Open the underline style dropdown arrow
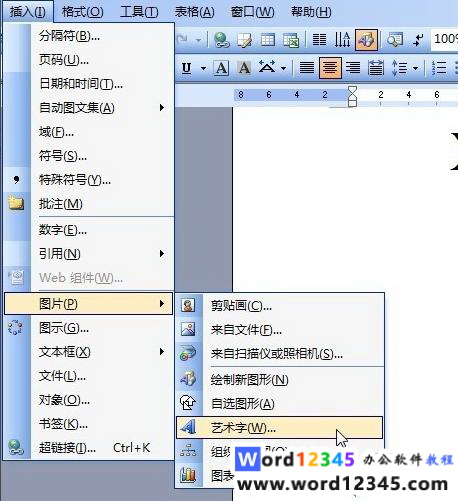Screen dimensions: 458x501 [x=203, y=69]
